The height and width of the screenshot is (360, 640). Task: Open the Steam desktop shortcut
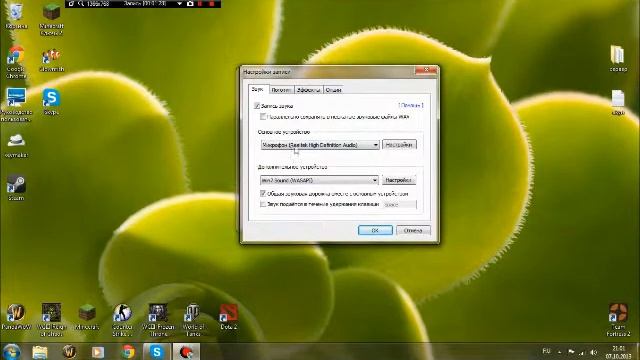point(16,188)
